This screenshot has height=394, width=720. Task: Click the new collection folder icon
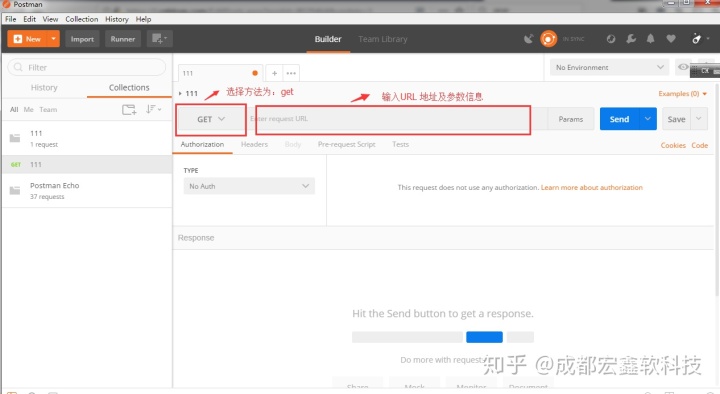pyautogui.click(x=129, y=109)
